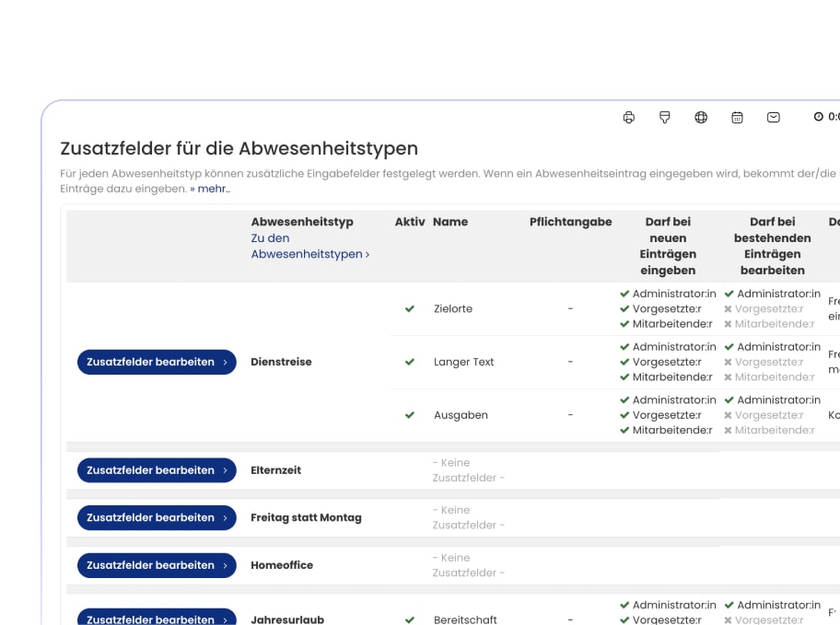Image resolution: width=840 pixels, height=625 pixels.
Task: Click the clock timer icon
Action: point(818,117)
